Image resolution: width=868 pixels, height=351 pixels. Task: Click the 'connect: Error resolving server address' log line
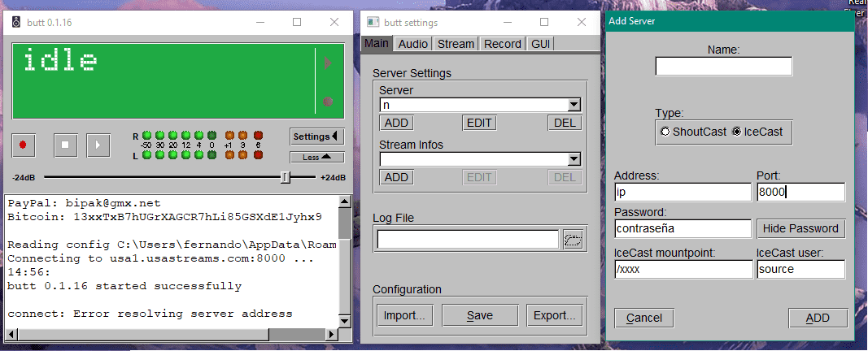tap(150, 314)
